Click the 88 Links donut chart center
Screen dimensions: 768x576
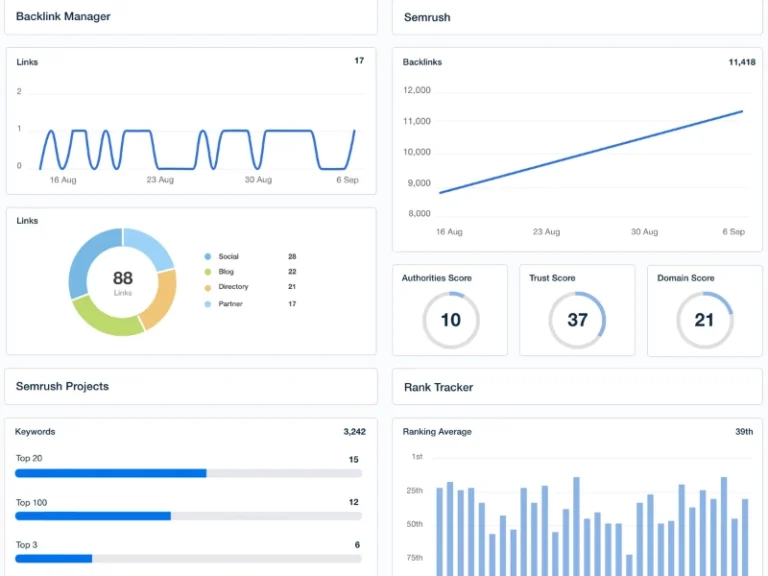click(x=122, y=281)
